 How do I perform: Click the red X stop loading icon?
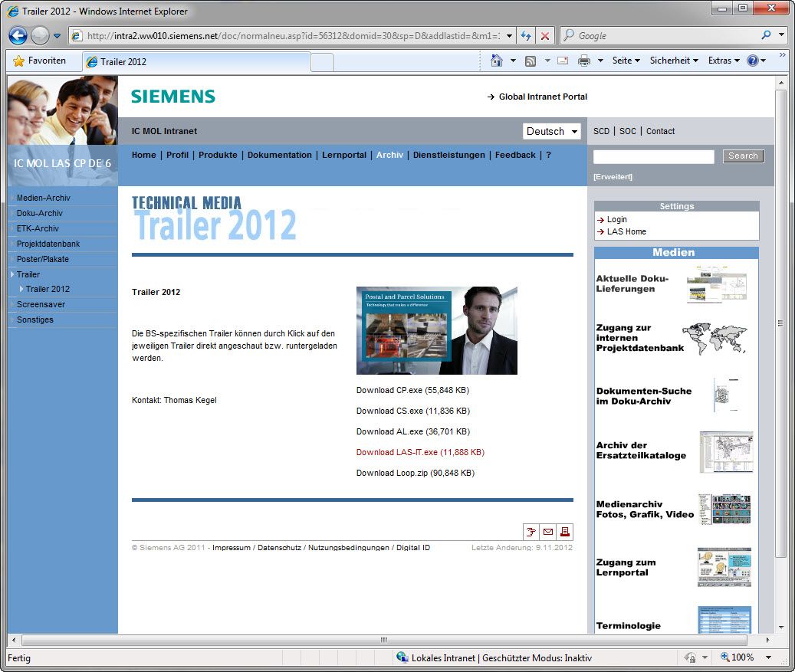[545, 36]
